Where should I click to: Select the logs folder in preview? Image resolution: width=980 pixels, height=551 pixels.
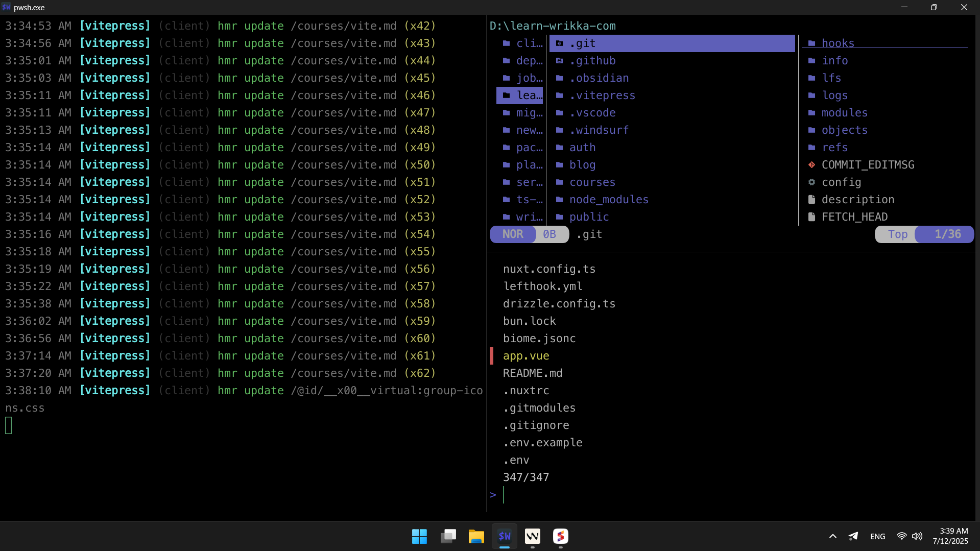[885, 95]
